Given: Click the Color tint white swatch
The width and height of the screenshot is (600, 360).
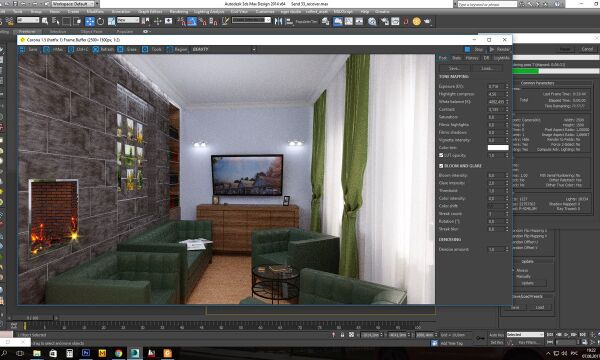Looking at the screenshot, I should 498,148.
